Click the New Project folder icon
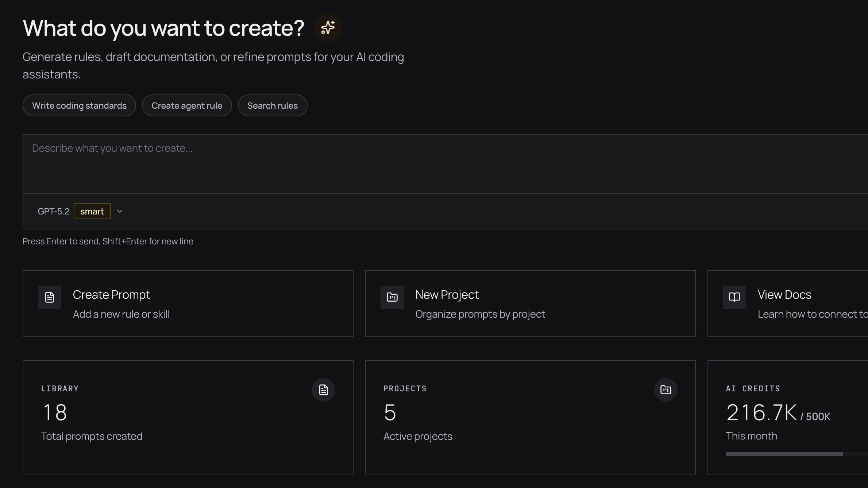This screenshot has height=488, width=868. click(x=392, y=297)
